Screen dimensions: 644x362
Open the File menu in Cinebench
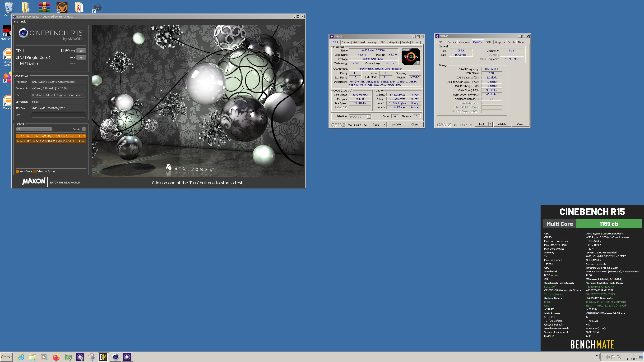[16, 22]
